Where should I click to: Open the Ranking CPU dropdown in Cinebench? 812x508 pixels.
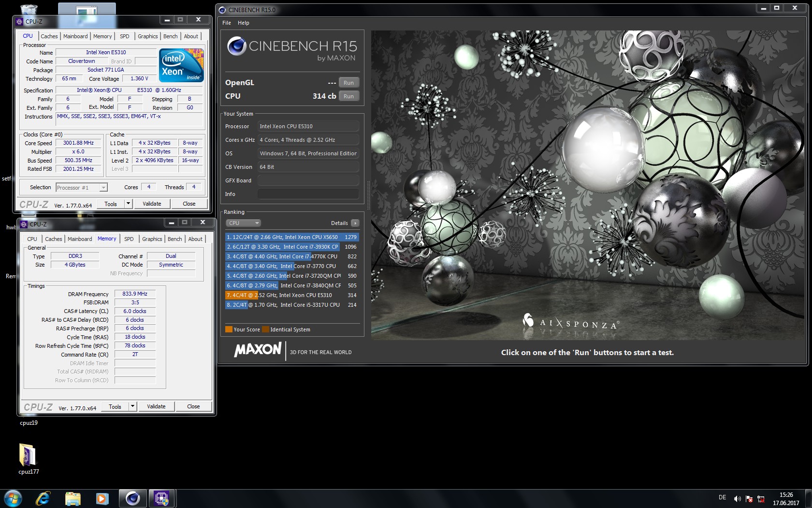tap(244, 223)
